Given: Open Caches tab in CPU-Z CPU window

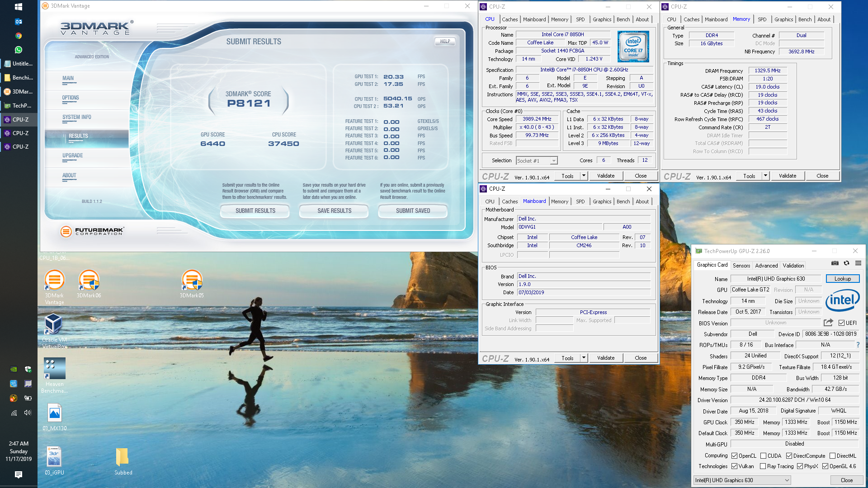Looking at the screenshot, I should point(509,19).
